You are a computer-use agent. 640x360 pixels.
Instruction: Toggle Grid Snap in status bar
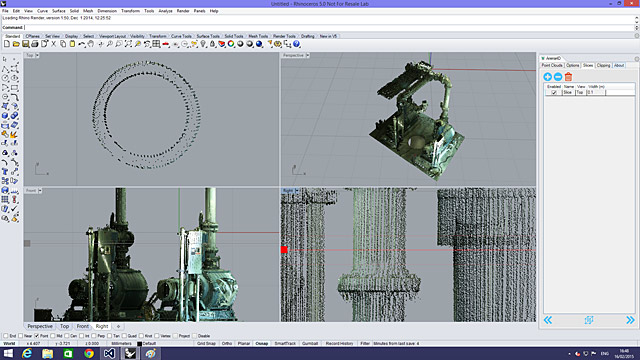pyautogui.click(x=206, y=344)
